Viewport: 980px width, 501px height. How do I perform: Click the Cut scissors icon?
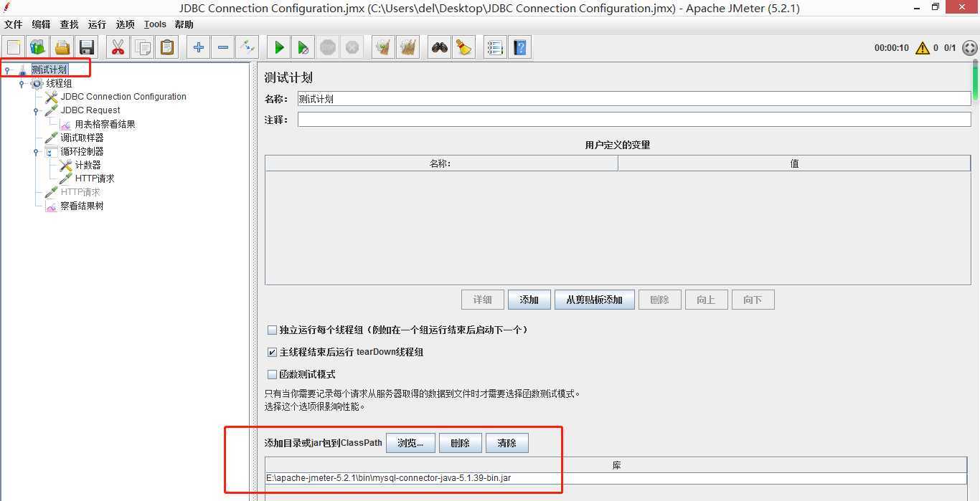point(118,47)
